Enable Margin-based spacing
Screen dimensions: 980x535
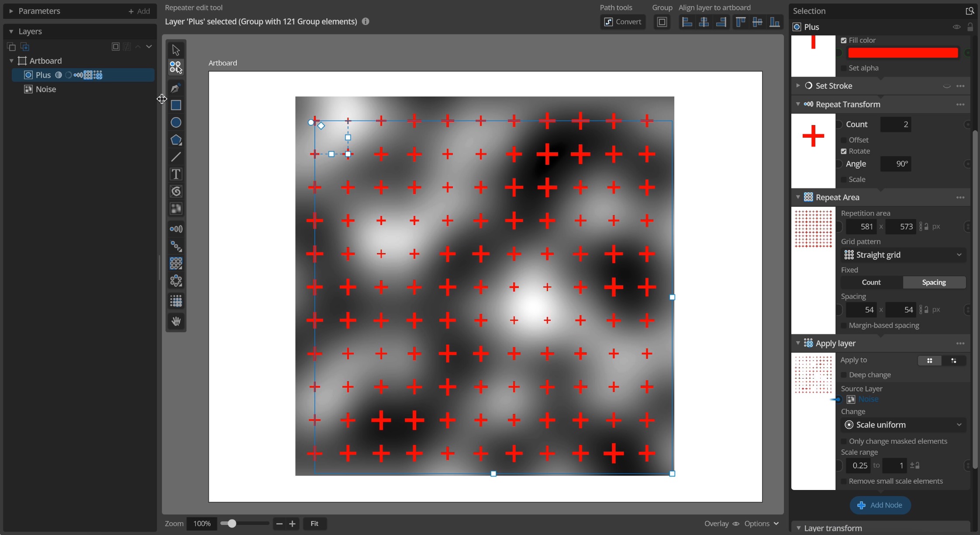tap(844, 326)
